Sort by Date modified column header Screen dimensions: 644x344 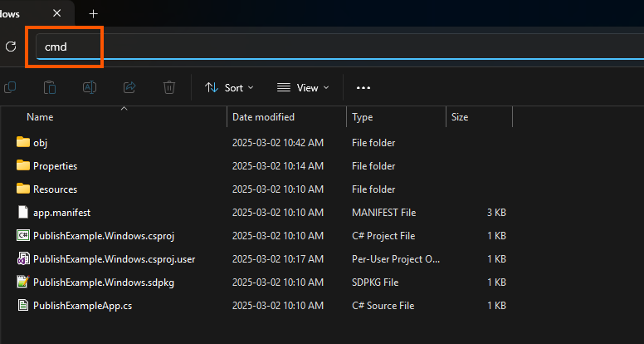click(x=263, y=117)
